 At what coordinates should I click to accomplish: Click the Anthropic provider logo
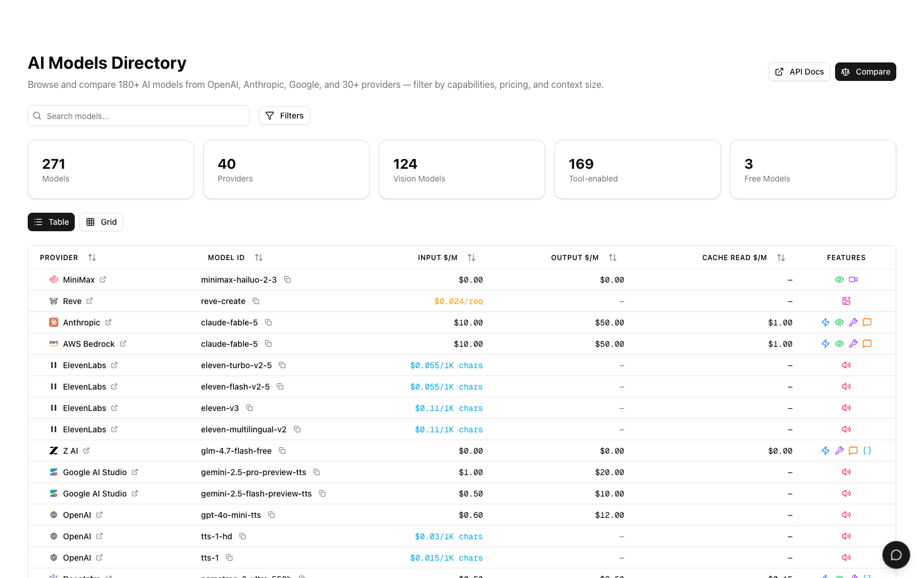pos(54,323)
